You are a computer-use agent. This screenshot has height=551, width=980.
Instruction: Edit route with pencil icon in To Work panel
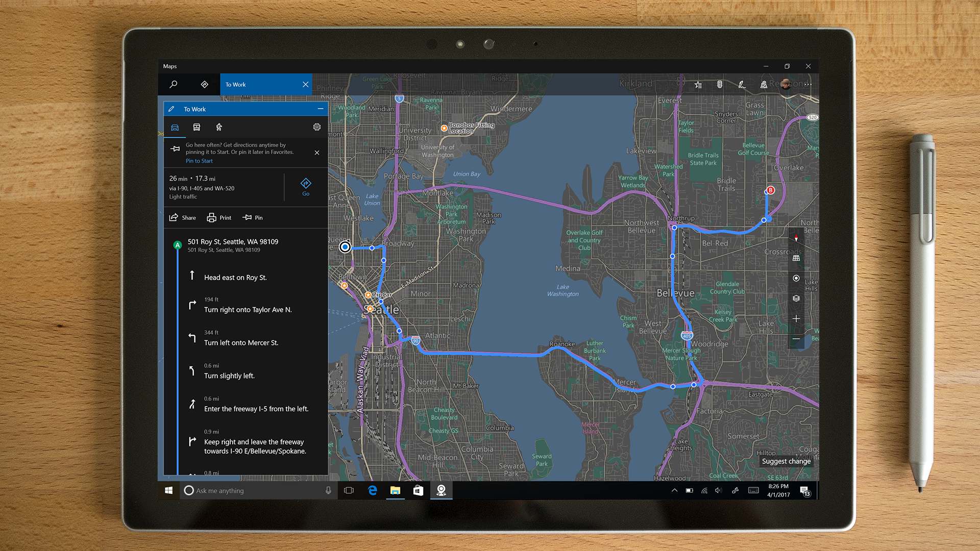pyautogui.click(x=171, y=109)
